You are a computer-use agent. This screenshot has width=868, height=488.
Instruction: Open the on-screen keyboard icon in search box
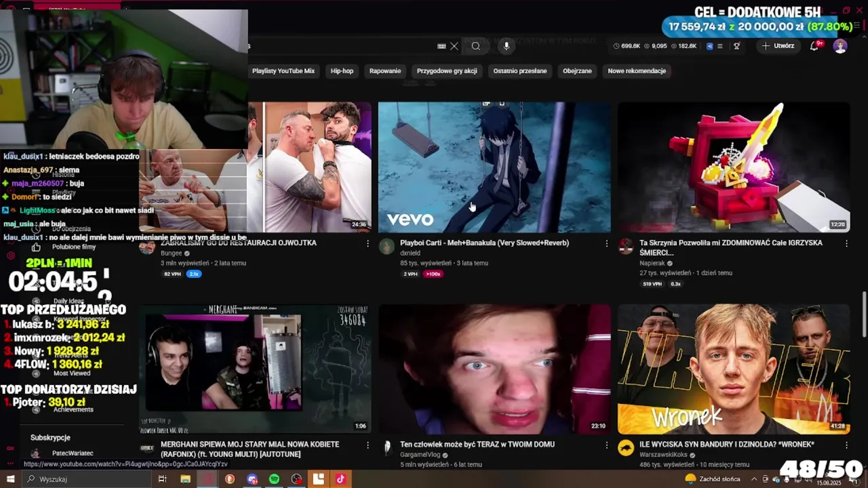(x=441, y=46)
